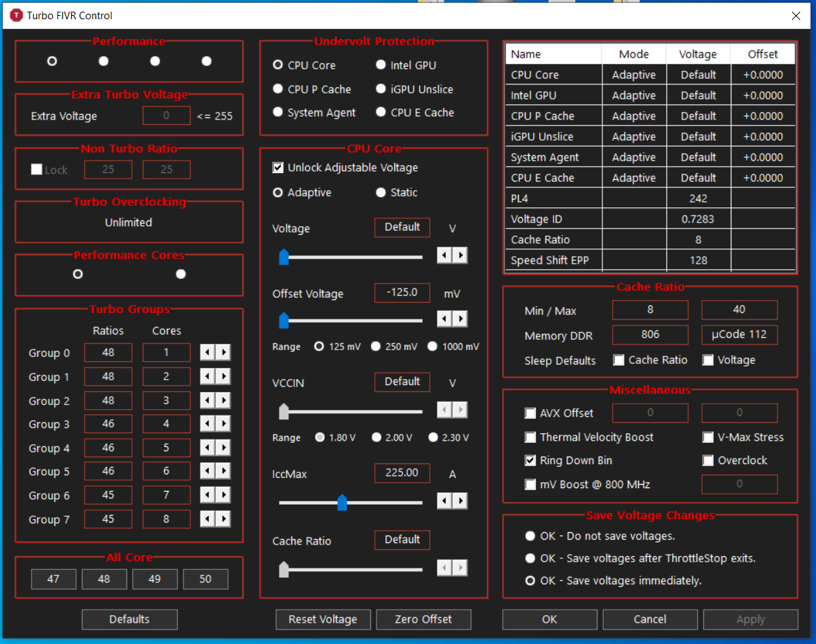
Task: Select the Static voltage mode
Action: (x=381, y=192)
